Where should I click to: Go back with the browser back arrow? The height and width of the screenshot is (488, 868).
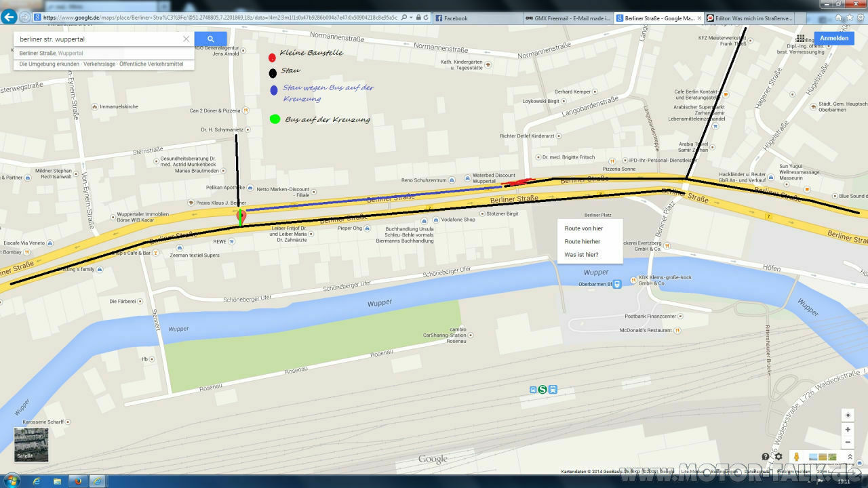pos(9,17)
